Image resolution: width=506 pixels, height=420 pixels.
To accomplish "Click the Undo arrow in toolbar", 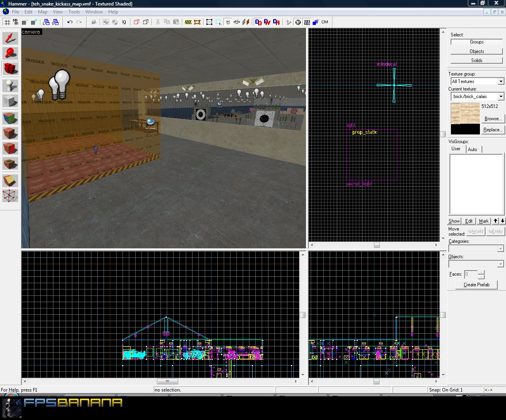I will click(70, 22).
